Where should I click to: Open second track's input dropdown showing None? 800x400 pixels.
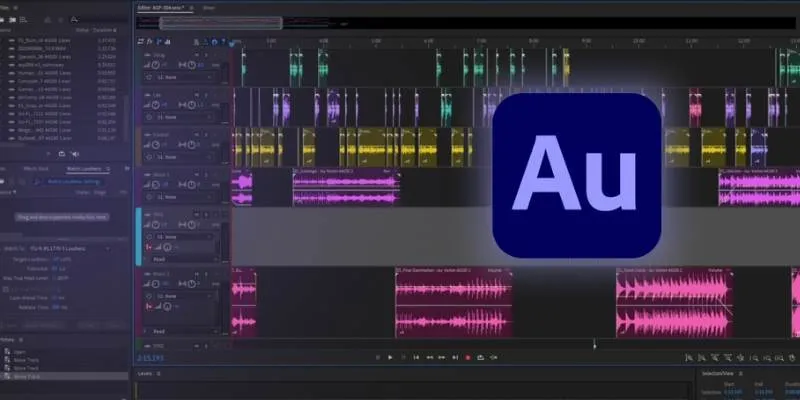click(x=184, y=117)
